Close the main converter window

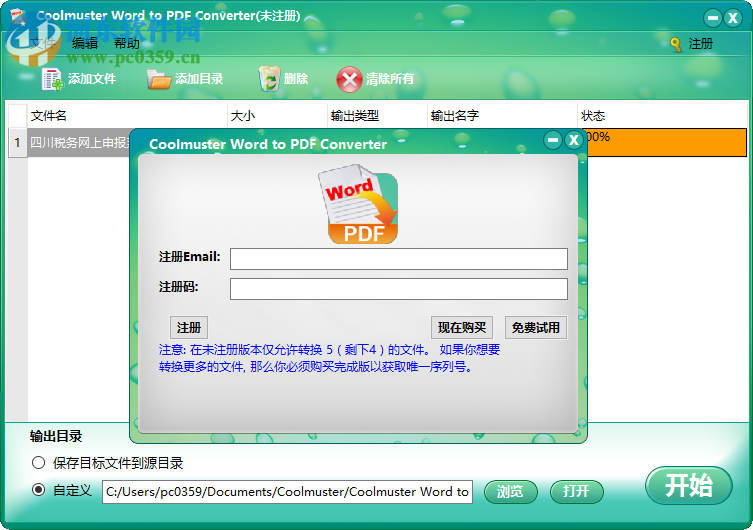click(x=733, y=18)
